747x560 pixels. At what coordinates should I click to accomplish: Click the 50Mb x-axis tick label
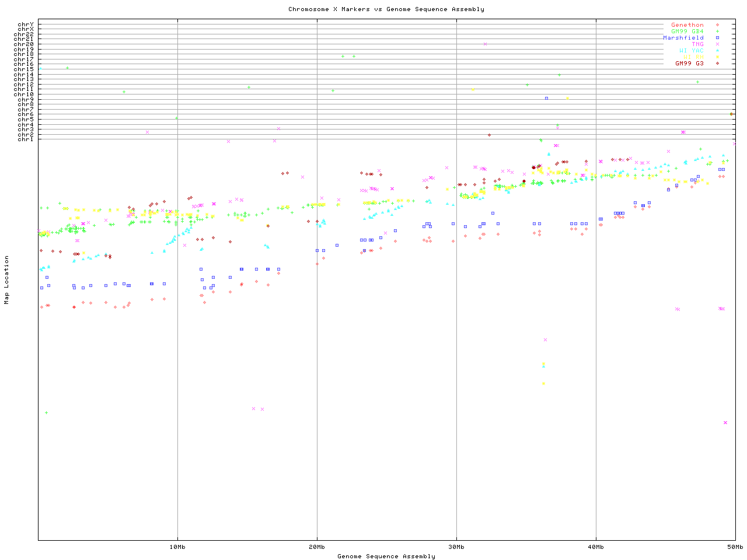pos(735,547)
